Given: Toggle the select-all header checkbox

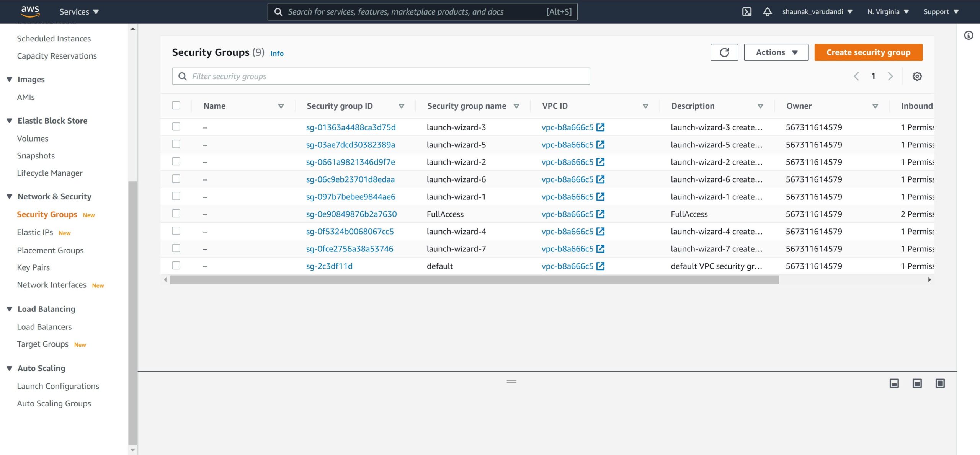Looking at the screenshot, I should click(x=176, y=105).
